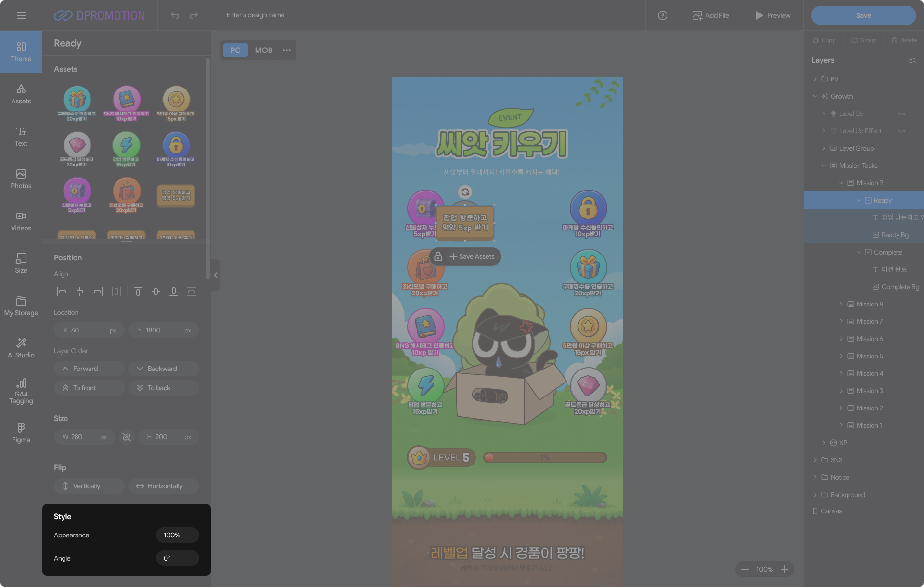
Task: Click the Save Assets button
Action: pyautogui.click(x=472, y=256)
